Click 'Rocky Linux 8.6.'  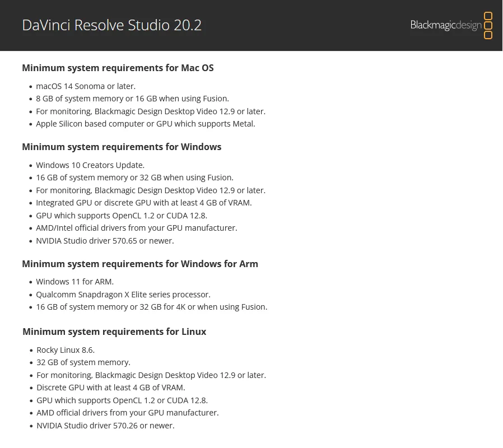pos(66,350)
